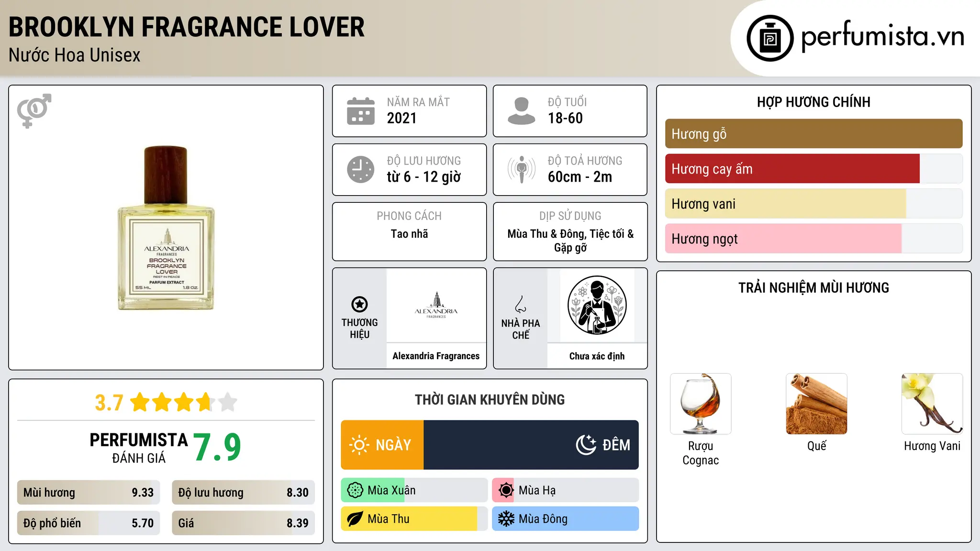Click the Rượu Cognac caption text
Screen dimensions: 980x551
(x=701, y=453)
